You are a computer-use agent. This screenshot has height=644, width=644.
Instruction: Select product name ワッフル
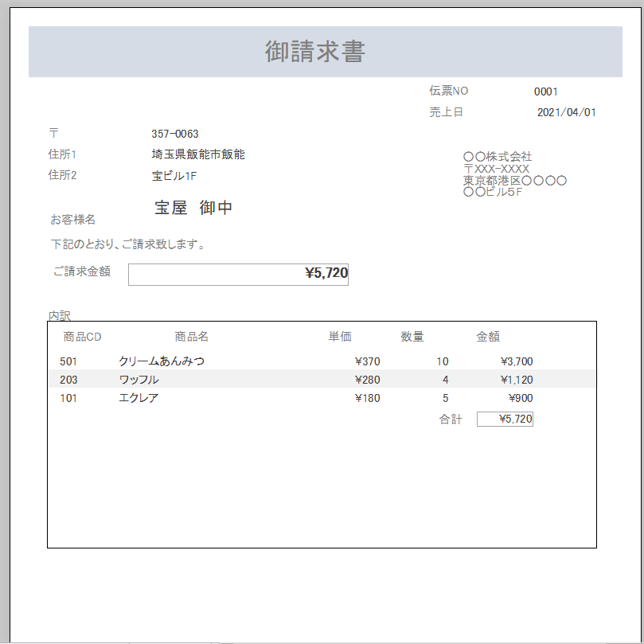[x=139, y=380]
